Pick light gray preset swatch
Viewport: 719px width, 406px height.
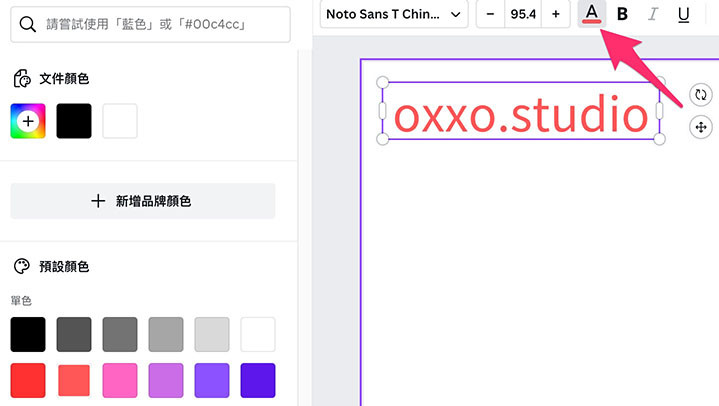click(x=166, y=334)
